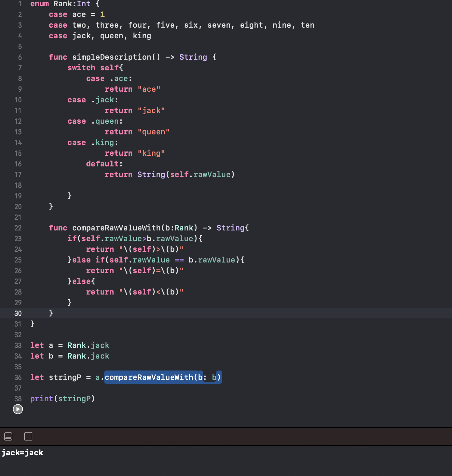Click the return "jack" statement
The height and width of the screenshot is (476, 452).
tap(135, 111)
